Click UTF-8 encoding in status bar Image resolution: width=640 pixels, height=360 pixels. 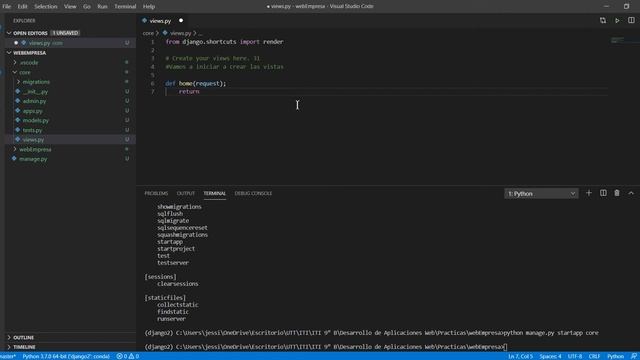575,356
